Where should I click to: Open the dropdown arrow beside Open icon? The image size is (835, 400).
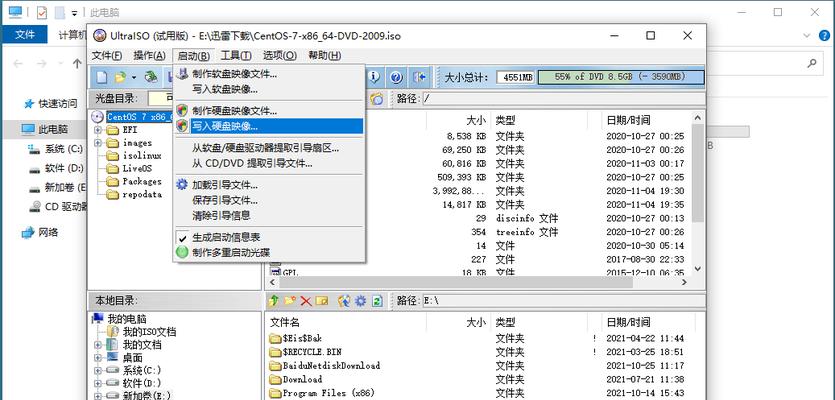pos(134,78)
